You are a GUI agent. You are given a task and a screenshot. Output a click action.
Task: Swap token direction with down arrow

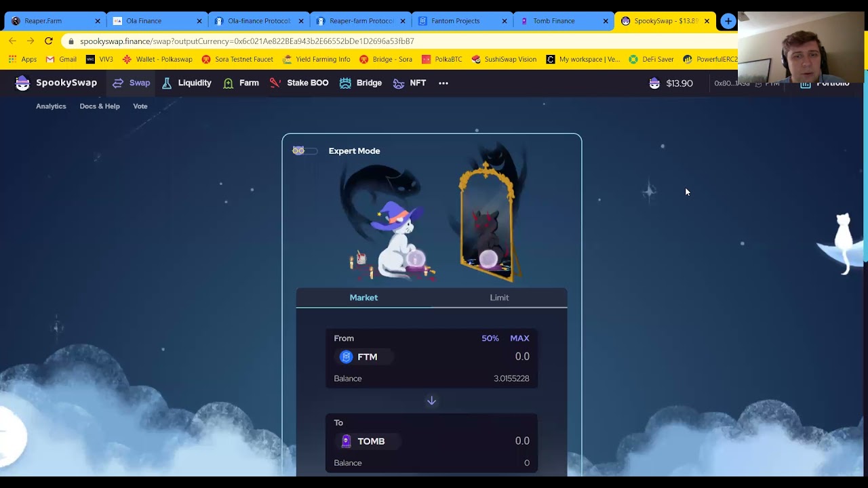tap(431, 401)
